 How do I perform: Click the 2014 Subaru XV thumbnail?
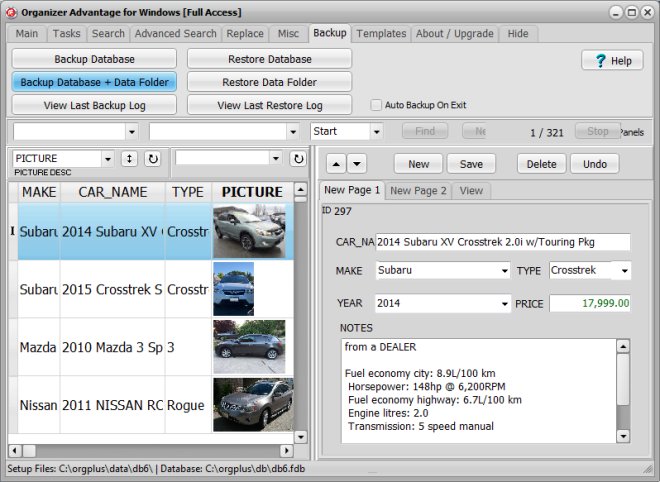[x=249, y=231]
